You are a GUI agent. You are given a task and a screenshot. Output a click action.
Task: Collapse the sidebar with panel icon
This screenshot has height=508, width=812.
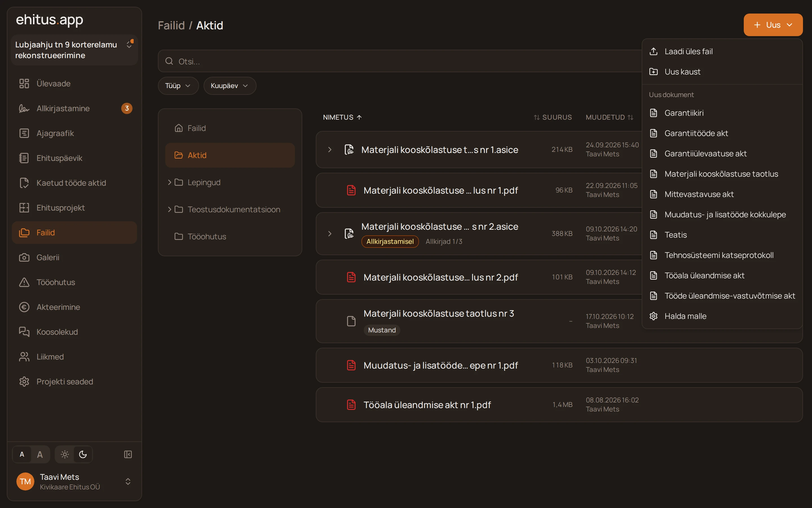pyautogui.click(x=128, y=454)
